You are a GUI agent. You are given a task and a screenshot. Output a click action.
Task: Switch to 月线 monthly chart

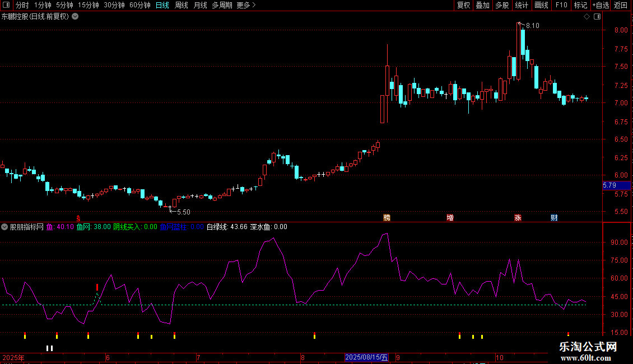point(200,5)
